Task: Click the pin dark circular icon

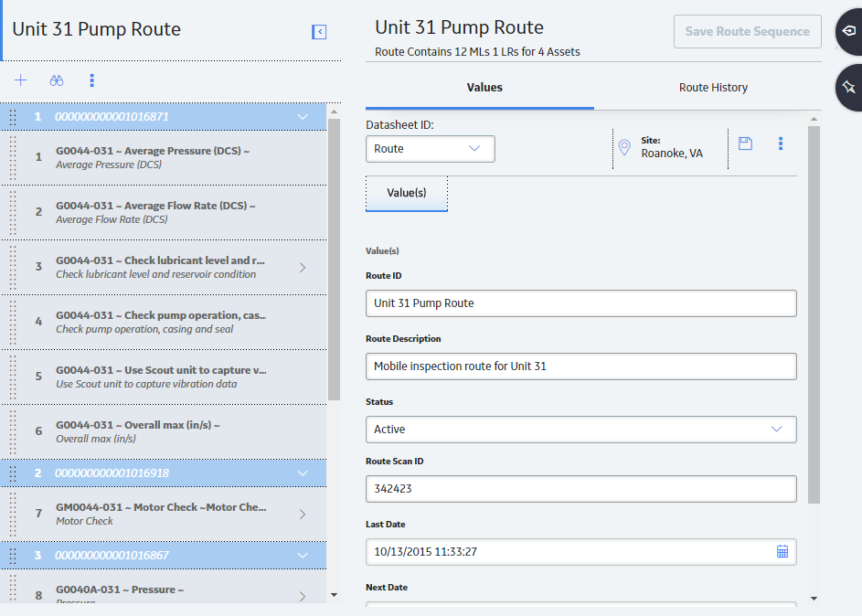Action: [x=849, y=87]
